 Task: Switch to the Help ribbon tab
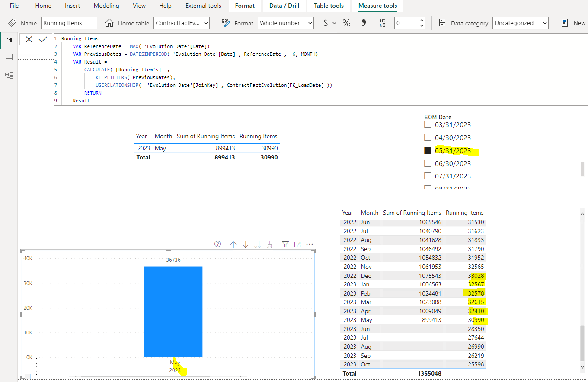(165, 6)
